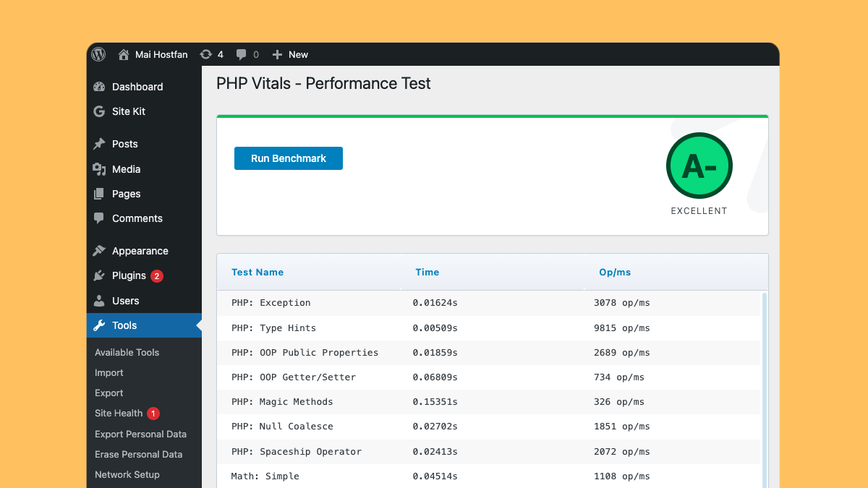The height and width of the screenshot is (488, 868).
Task: Open Dashboard from the sidebar
Action: 137,87
